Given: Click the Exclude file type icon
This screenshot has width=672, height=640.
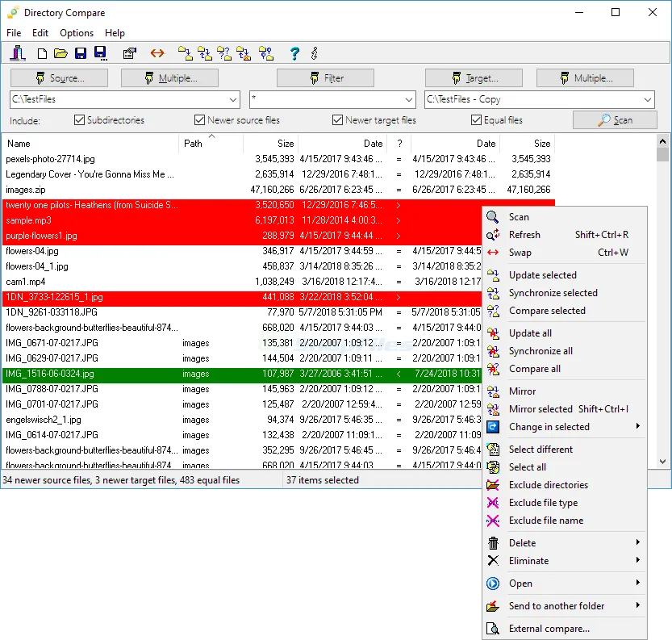Looking at the screenshot, I should (493, 503).
